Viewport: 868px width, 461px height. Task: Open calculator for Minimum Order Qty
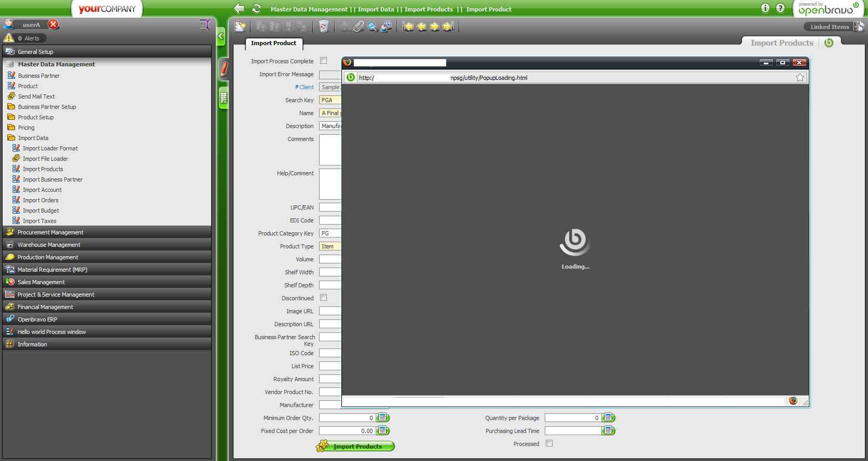click(x=382, y=417)
